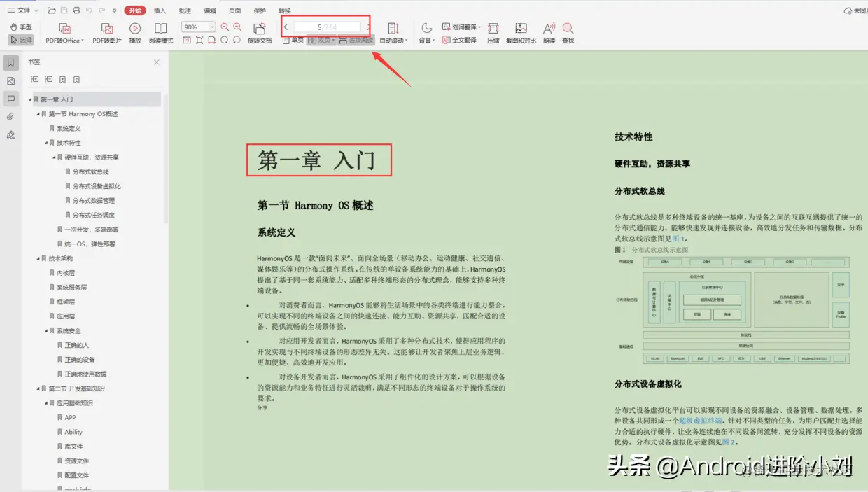Image resolution: width=868 pixels, height=492 pixels.
Task: Open 截图和对比 screenshot and compare
Action: coord(521,33)
